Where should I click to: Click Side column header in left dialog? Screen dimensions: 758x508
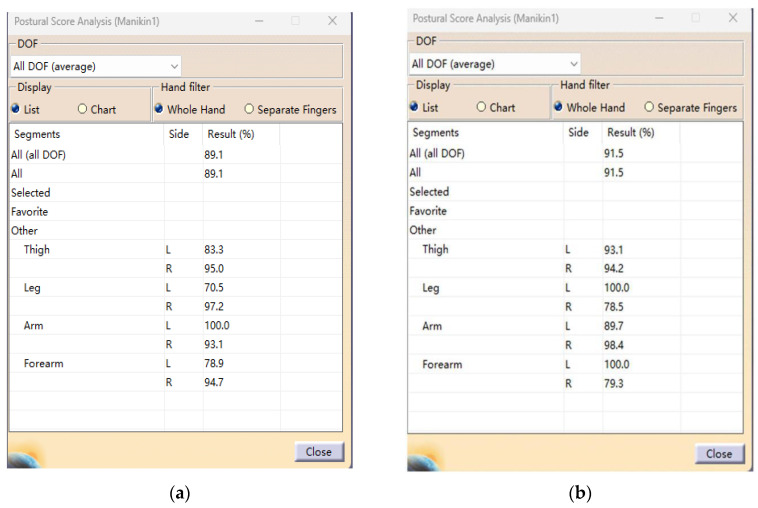(176, 134)
